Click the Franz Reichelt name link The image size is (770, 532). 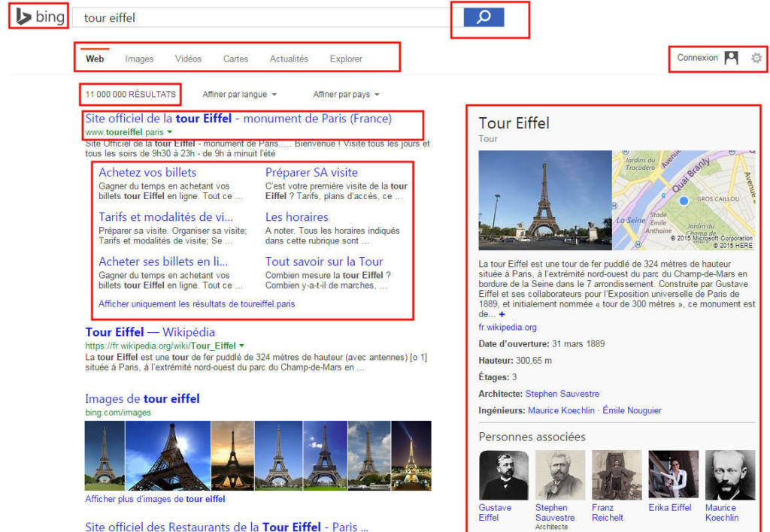tap(608, 512)
